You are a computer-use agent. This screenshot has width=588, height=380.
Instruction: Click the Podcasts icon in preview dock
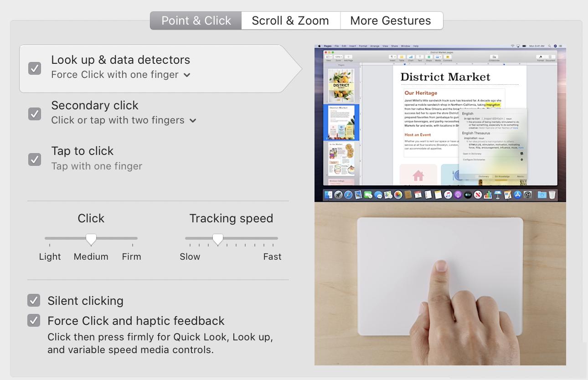[x=458, y=195]
